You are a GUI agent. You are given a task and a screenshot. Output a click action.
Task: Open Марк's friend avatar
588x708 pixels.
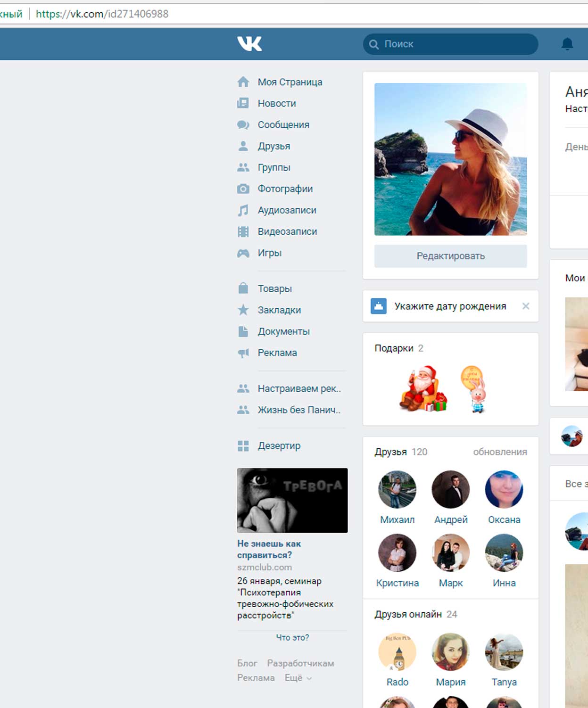tap(450, 552)
